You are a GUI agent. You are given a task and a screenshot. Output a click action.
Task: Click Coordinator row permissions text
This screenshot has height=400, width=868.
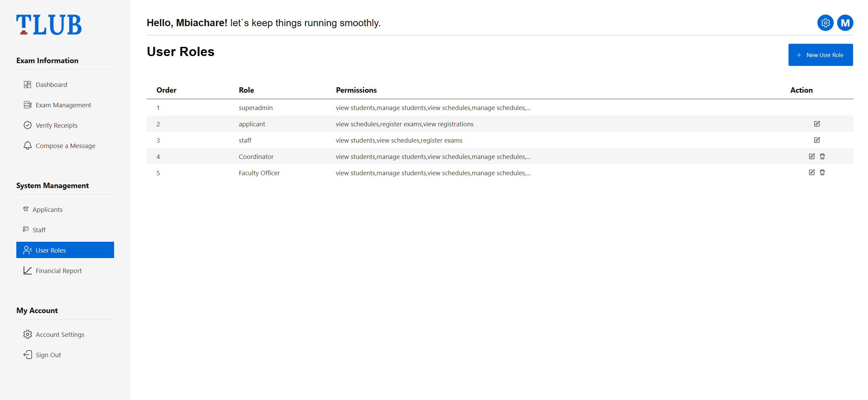[x=433, y=157]
